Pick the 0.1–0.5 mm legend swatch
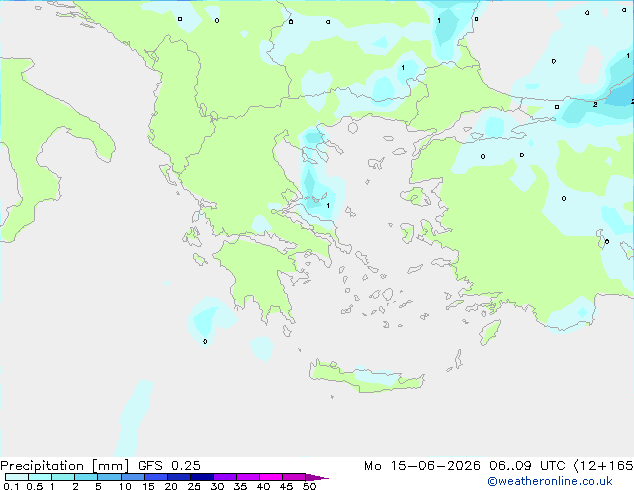 tap(17, 477)
